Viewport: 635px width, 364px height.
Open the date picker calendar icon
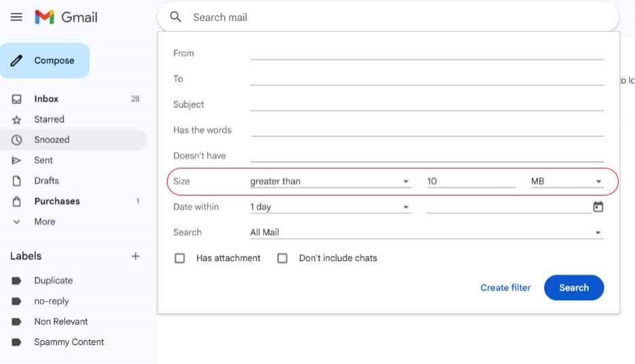point(598,207)
